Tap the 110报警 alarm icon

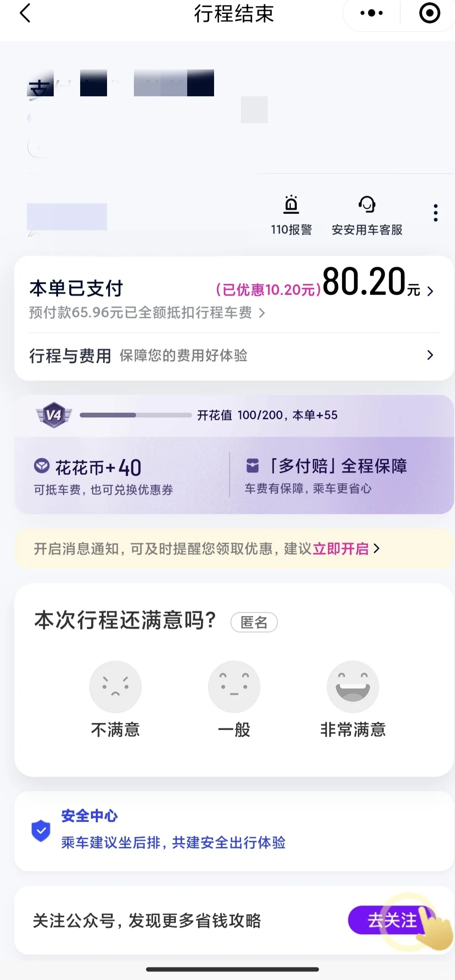tap(291, 204)
